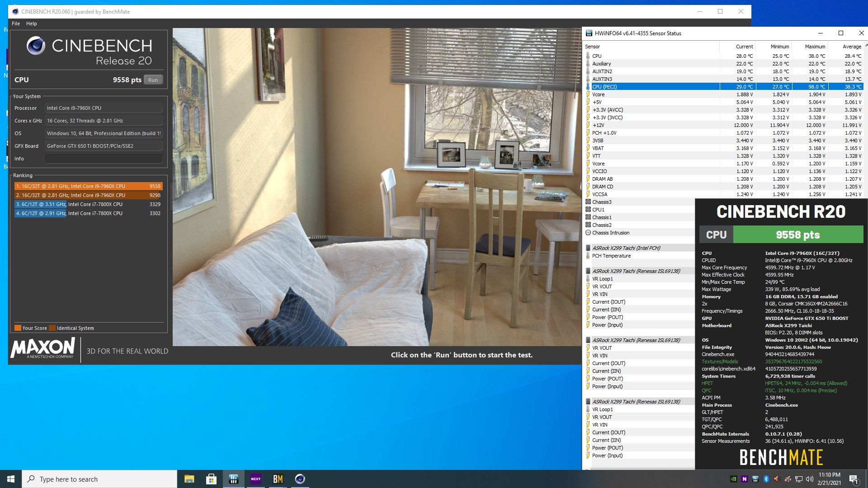Click the HPET entry in BenchMate system timers
868x488 pixels.
click(x=707, y=383)
